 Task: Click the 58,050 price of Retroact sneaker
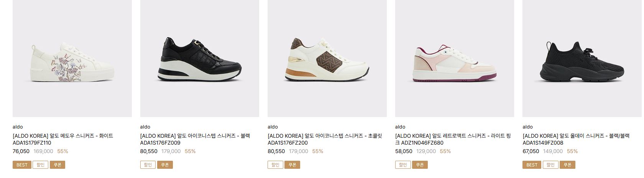pos(404,152)
